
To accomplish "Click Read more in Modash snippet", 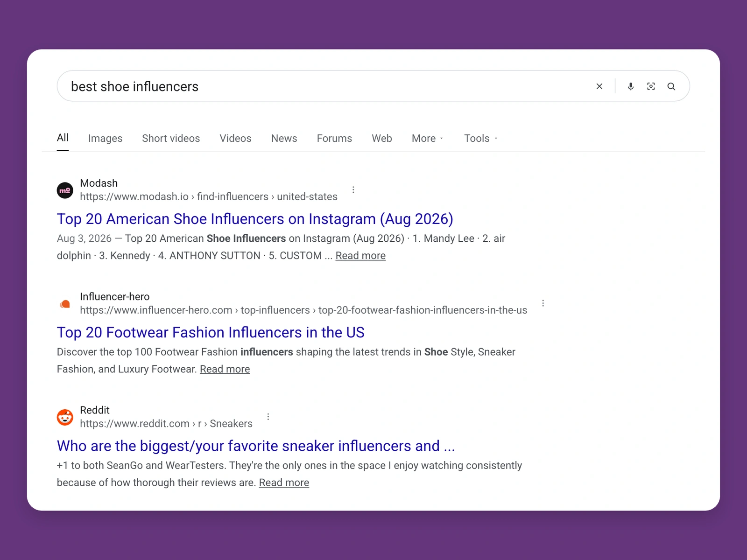I will [x=360, y=256].
